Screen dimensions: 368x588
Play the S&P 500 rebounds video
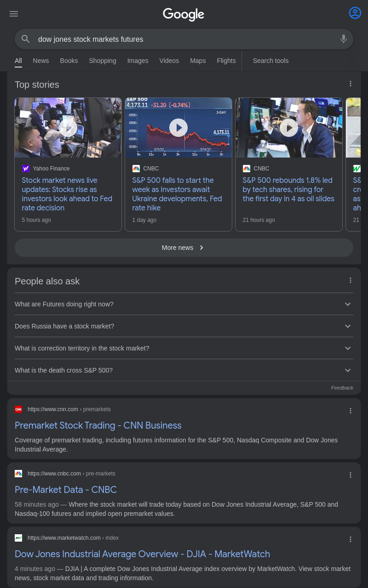289,128
